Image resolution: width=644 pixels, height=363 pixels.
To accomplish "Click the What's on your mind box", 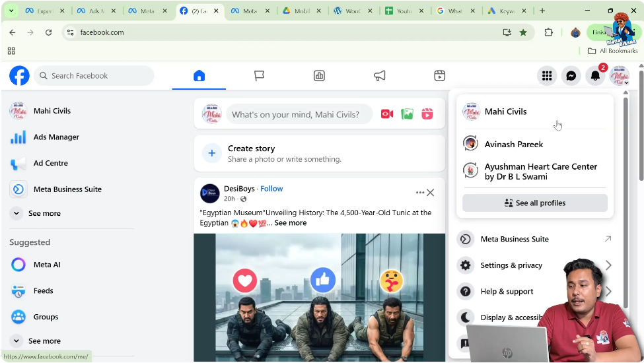I will (x=299, y=114).
